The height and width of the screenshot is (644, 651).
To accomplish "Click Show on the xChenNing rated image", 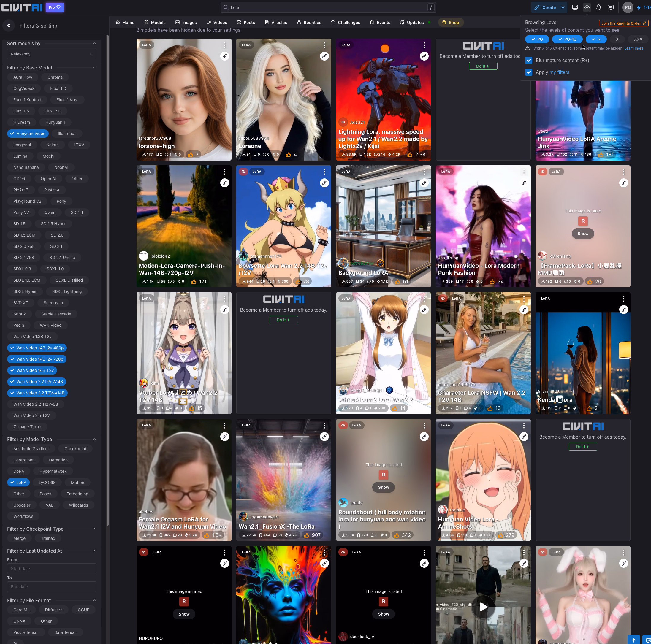I will click(x=583, y=234).
